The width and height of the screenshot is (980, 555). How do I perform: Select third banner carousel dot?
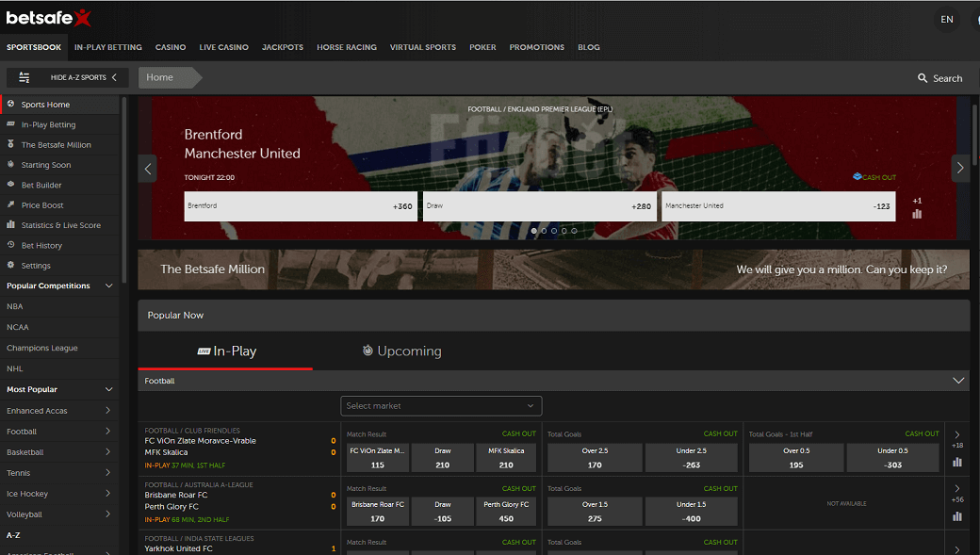point(554,231)
